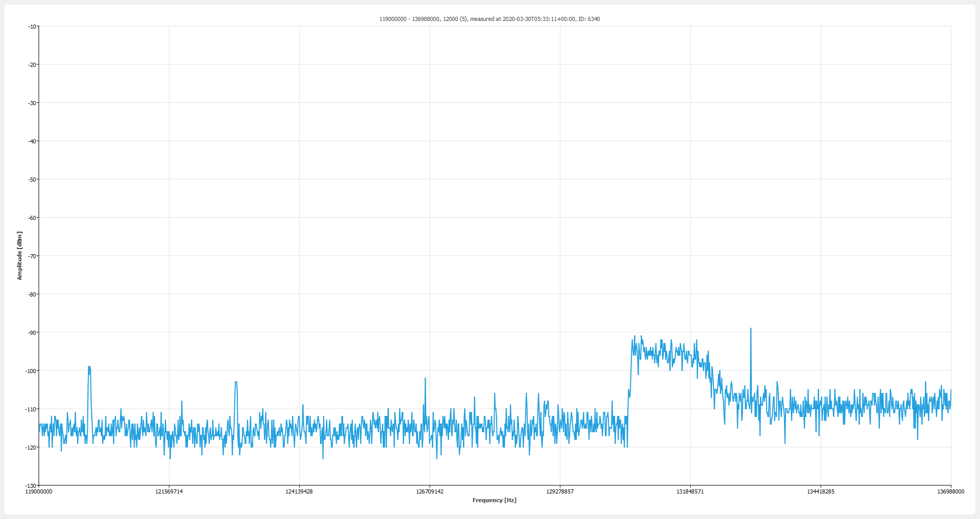Select the 121569714 frequency tick label
Image resolution: width=980 pixels, height=519 pixels.
169,491
